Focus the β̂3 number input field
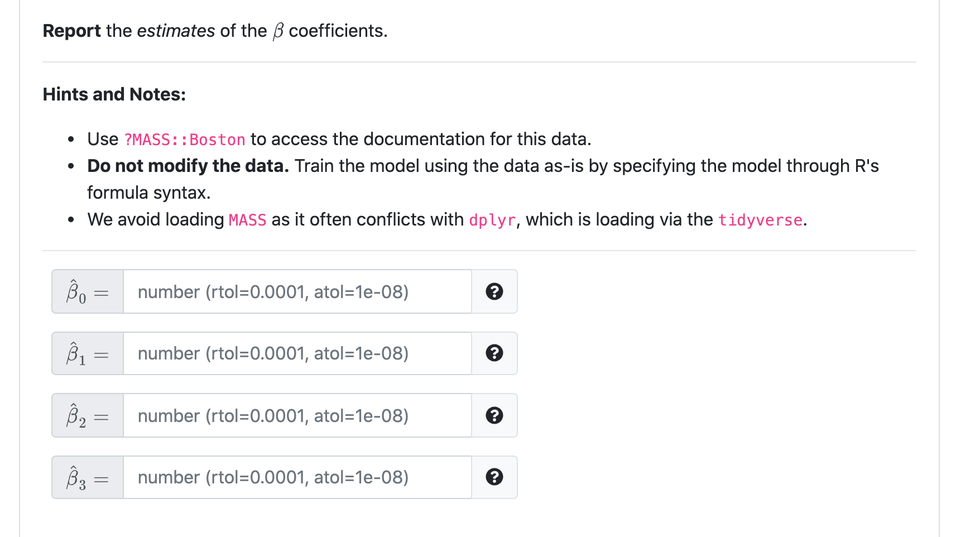This screenshot has height=537, width=980. point(297,477)
